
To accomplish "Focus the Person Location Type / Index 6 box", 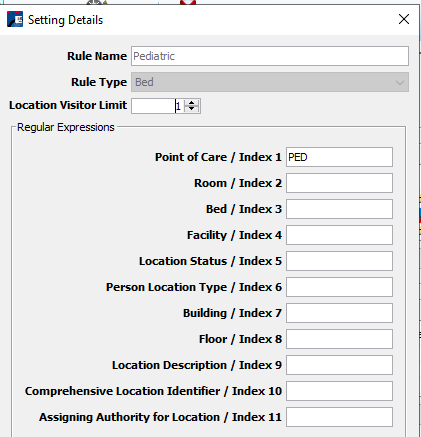I will (x=339, y=287).
